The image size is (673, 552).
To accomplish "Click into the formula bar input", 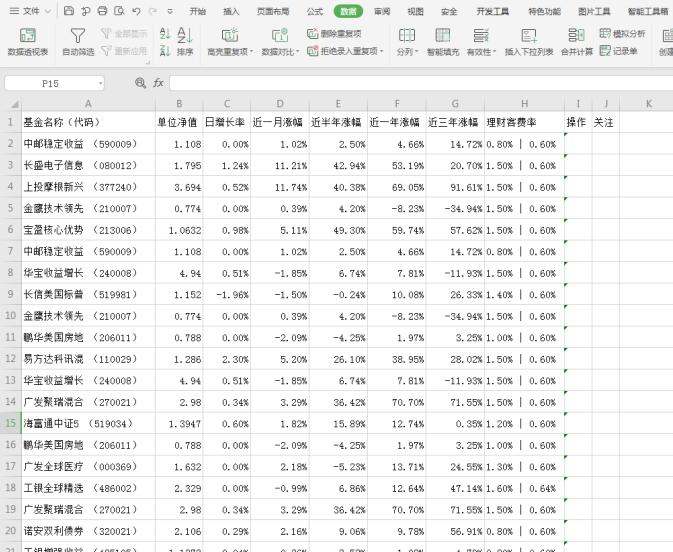I will (421, 83).
